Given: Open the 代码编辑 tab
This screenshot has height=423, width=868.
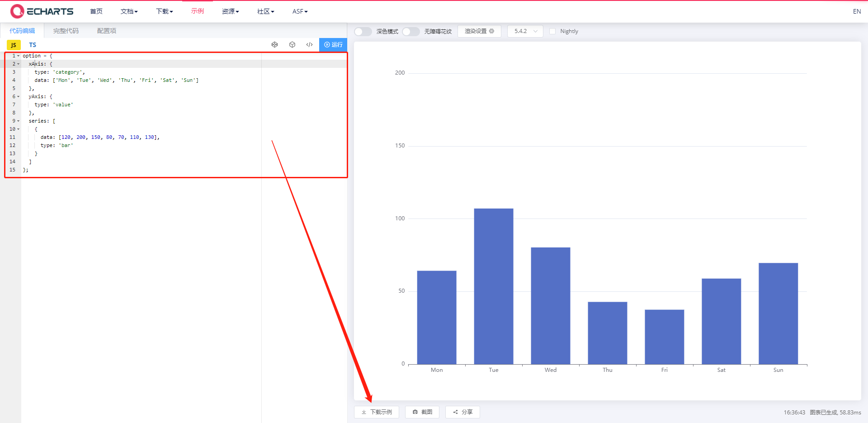Looking at the screenshot, I should coord(22,31).
